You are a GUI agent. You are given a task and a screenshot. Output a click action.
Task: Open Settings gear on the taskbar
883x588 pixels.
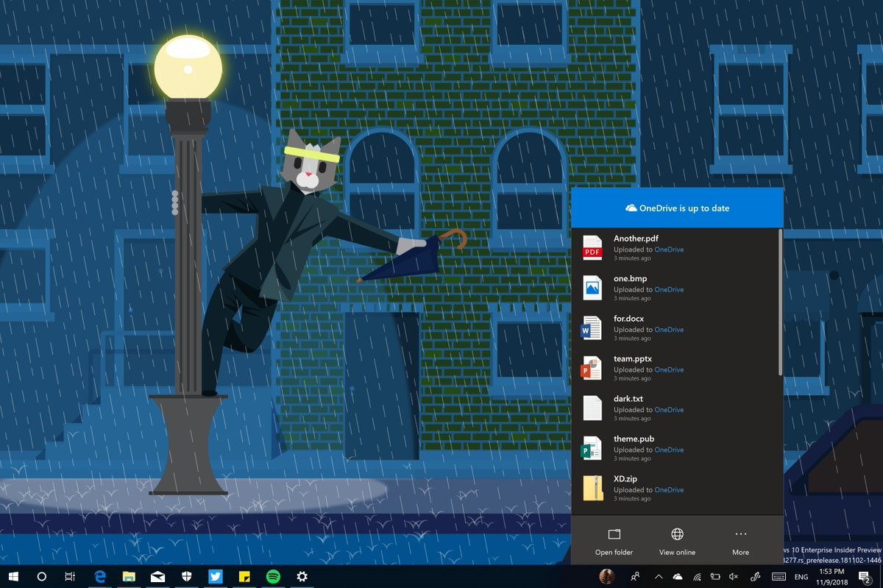301,576
